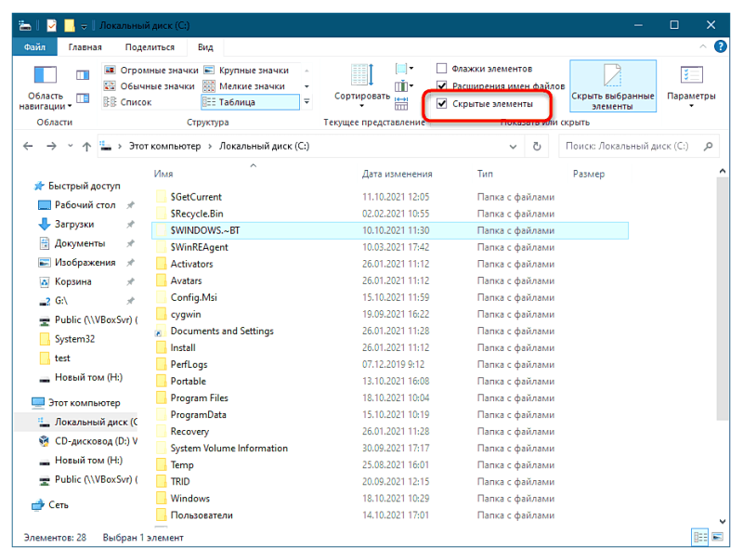Open the Файл menu
This screenshot has height=560, width=743.
tap(34, 47)
